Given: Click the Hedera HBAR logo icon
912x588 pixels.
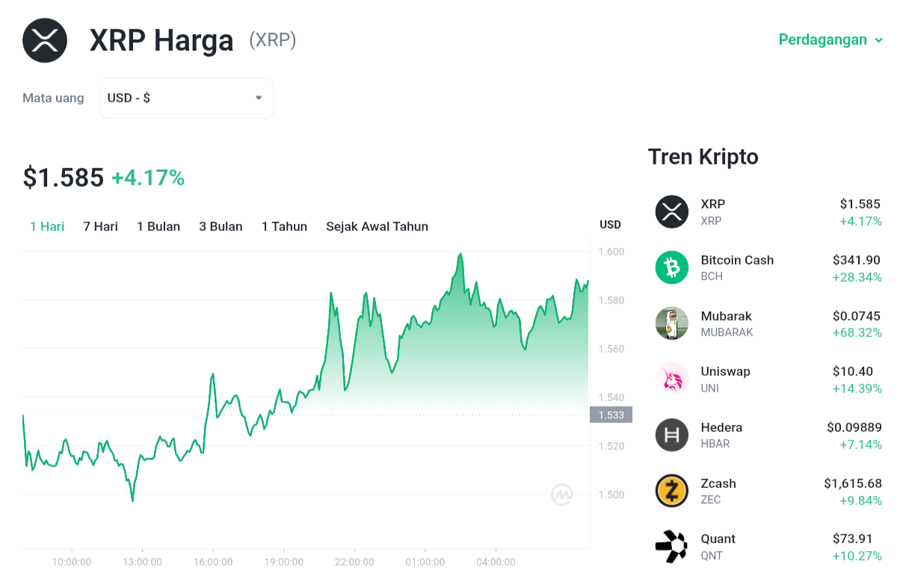Looking at the screenshot, I should pyautogui.click(x=671, y=435).
